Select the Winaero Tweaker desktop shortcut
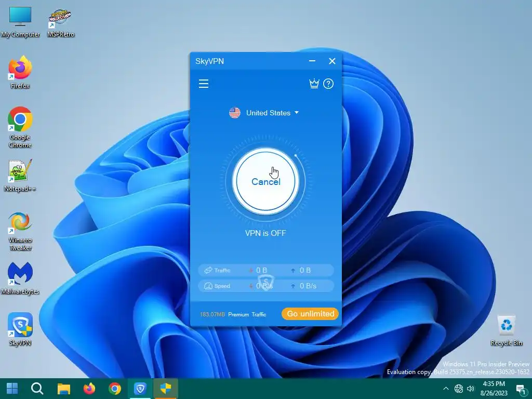The image size is (532, 399). point(20,231)
